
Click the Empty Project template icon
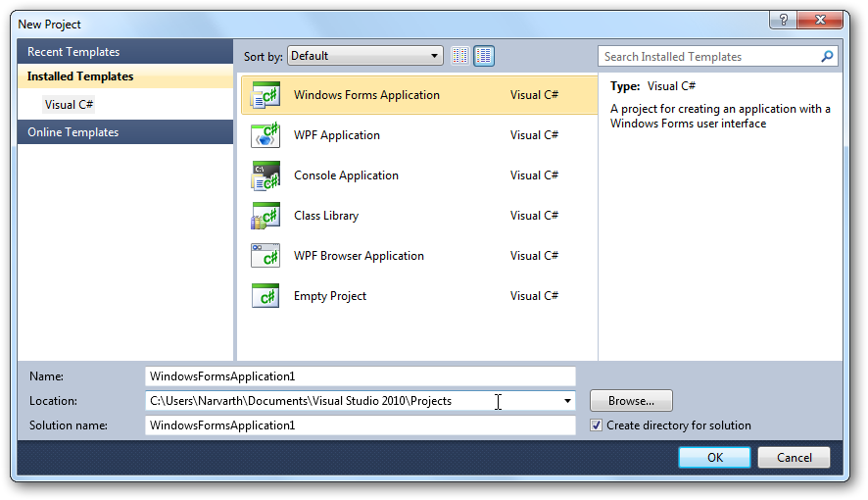pyautogui.click(x=265, y=296)
